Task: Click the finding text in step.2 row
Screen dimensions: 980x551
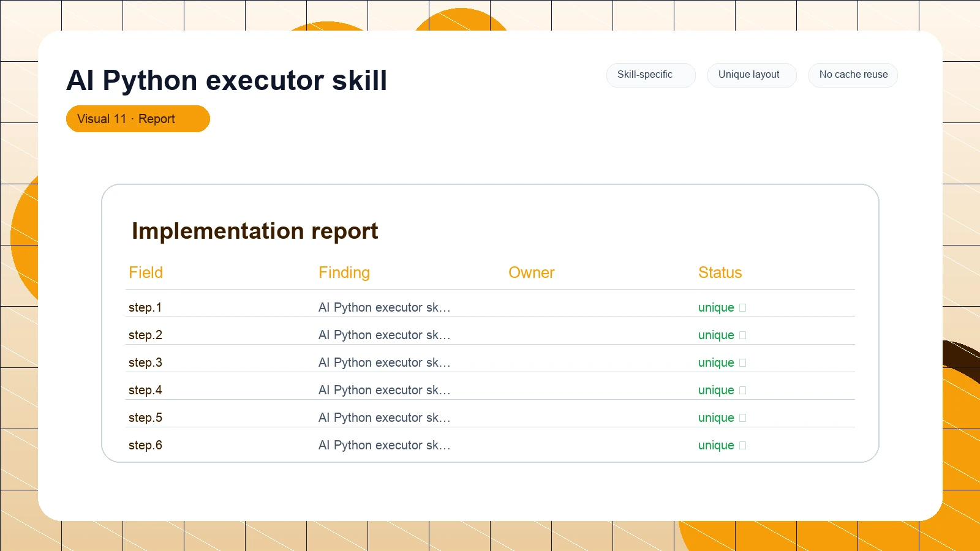Action: click(x=385, y=335)
